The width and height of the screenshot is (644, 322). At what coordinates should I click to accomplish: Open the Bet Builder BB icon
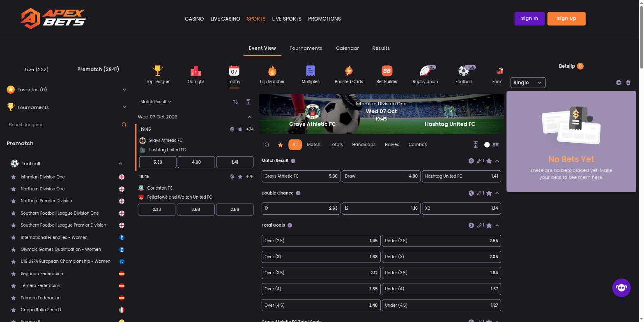coord(387,71)
